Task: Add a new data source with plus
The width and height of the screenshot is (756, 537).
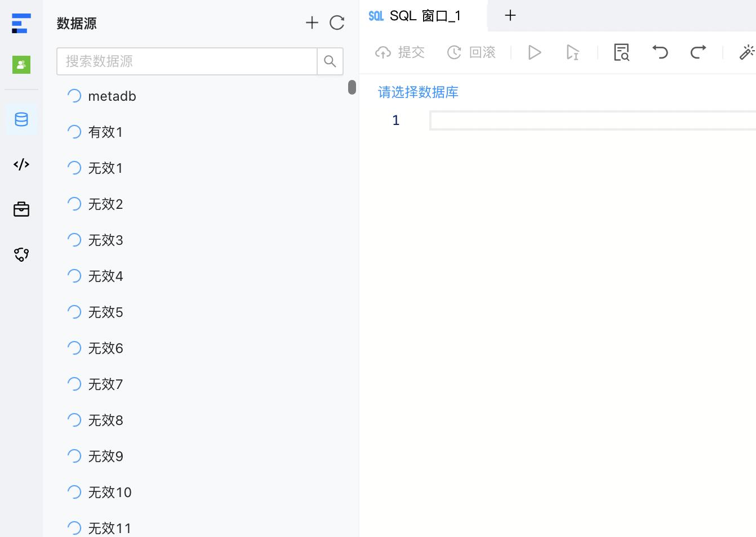Action: (x=312, y=23)
